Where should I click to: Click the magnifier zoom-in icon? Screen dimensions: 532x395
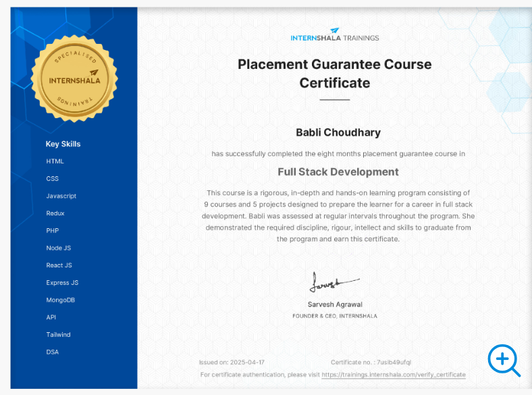504,361
